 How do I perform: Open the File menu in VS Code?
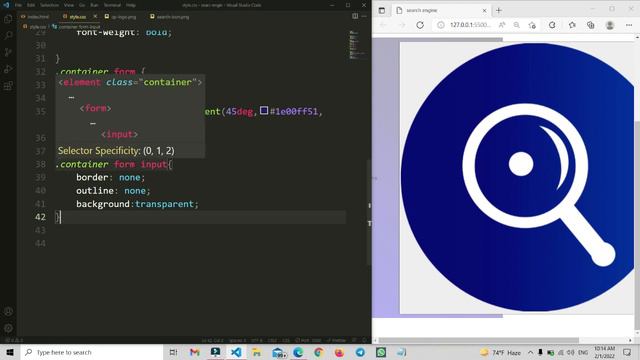(18, 5)
